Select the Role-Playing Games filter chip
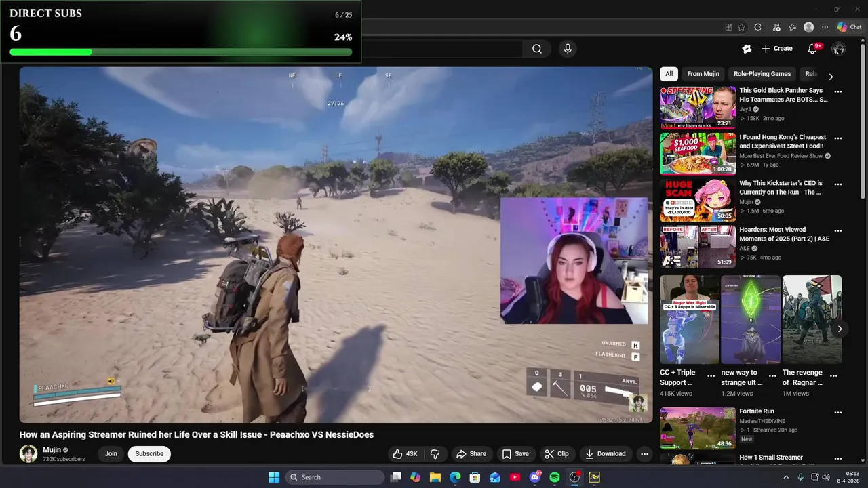Image resolution: width=868 pixels, height=488 pixels. 762,74
